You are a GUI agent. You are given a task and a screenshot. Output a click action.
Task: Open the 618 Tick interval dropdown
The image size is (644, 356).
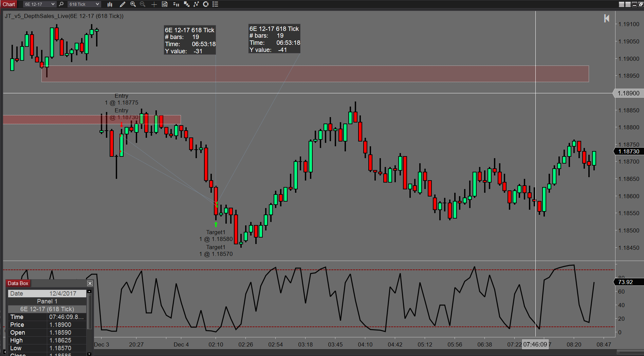pos(84,4)
